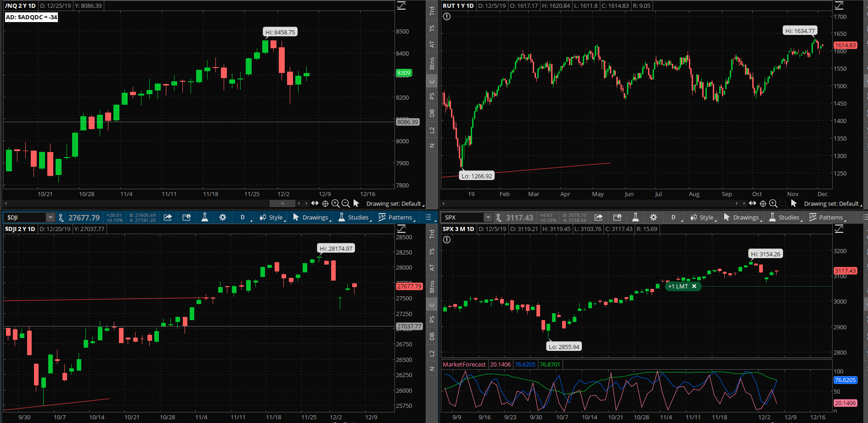Open N sidebar tab beside $DJI chart

[432, 369]
